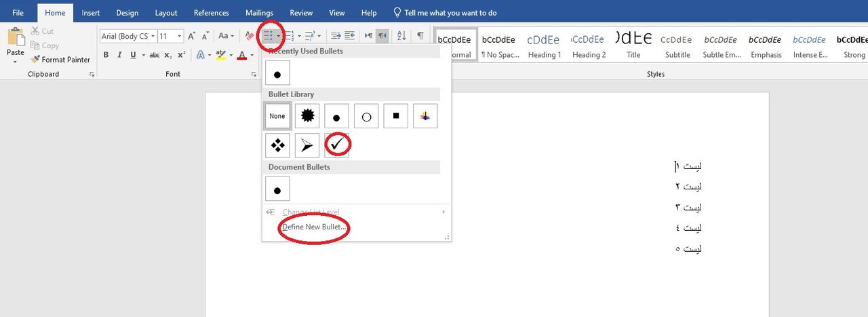Click the Sort A-Z icon
868x317 pixels.
click(x=401, y=36)
